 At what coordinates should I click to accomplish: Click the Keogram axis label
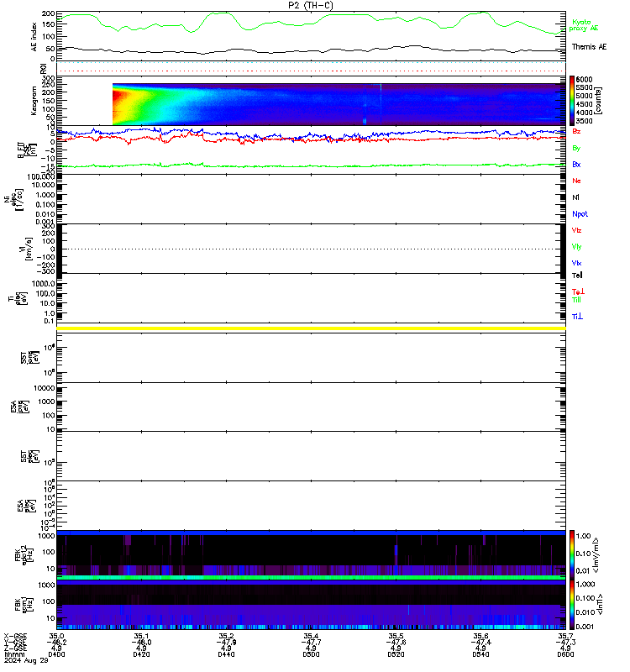pyautogui.click(x=34, y=101)
